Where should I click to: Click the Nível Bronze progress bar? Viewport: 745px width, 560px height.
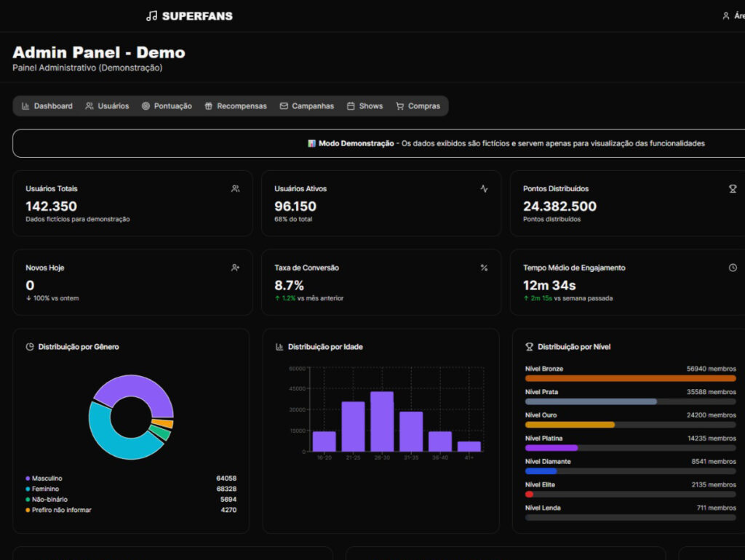pyautogui.click(x=631, y=379)
